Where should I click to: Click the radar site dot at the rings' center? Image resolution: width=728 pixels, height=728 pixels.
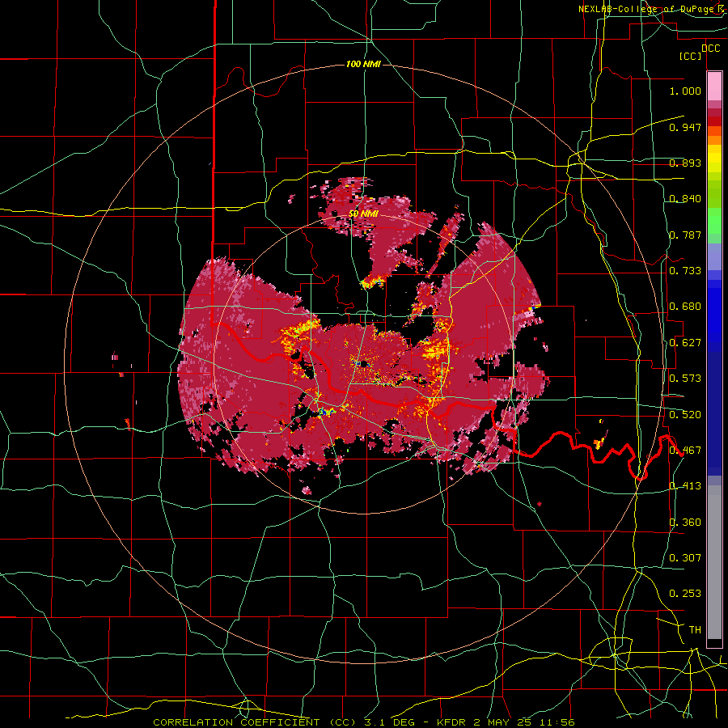363,363
